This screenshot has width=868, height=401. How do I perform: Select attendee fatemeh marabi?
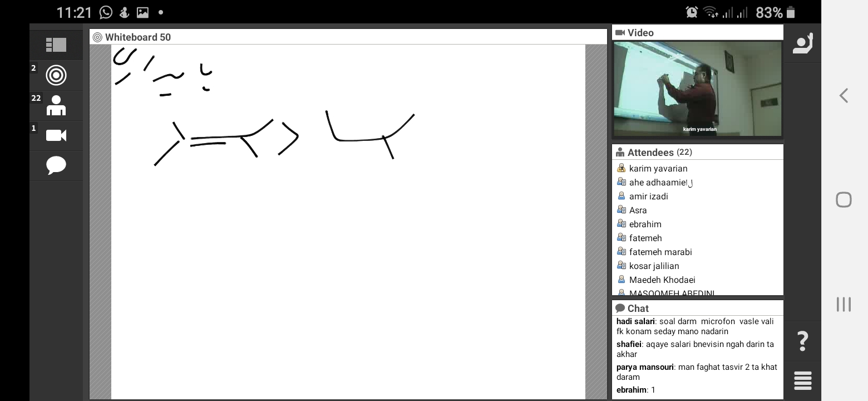660,252
